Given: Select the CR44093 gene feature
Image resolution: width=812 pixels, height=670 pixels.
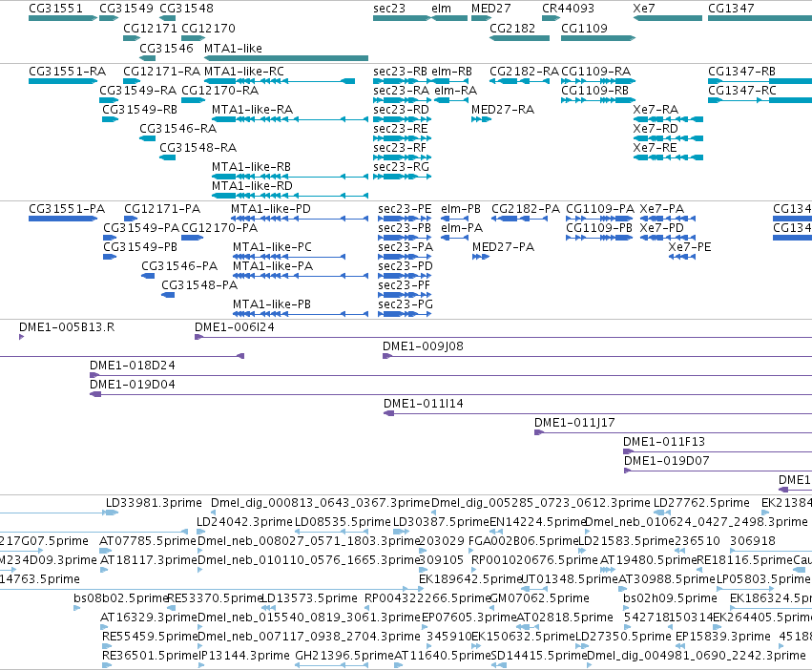Looking at the screenshot, I should click(551, 18).
